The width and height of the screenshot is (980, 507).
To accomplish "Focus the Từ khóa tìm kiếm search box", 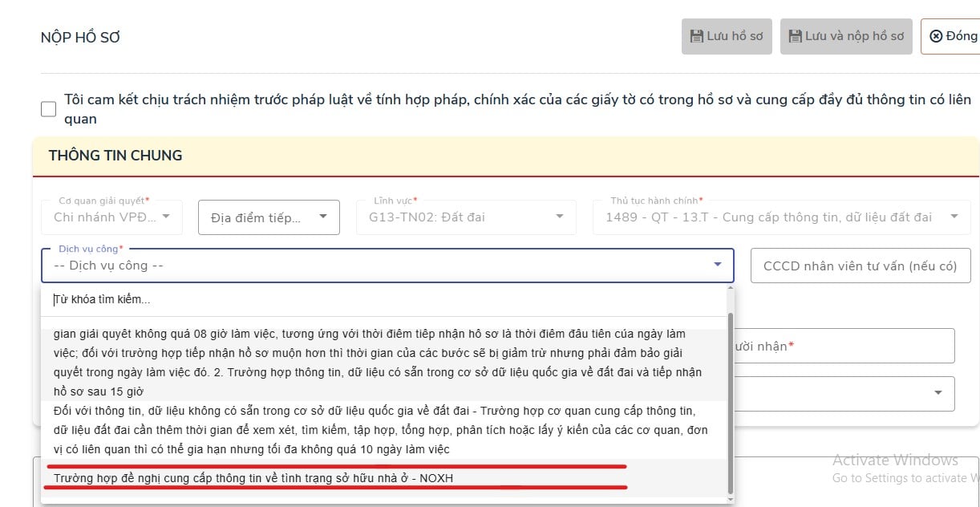I will [x=387, y=299].
